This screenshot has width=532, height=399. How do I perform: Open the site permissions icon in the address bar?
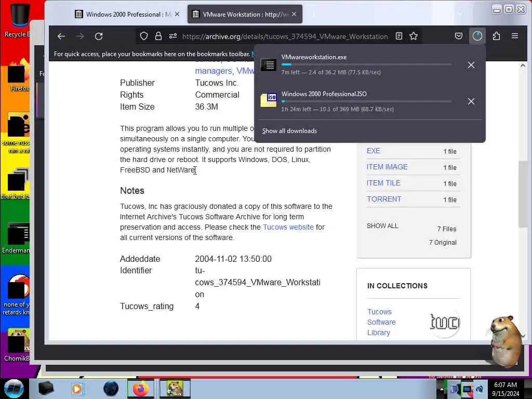tap(173, 36)
